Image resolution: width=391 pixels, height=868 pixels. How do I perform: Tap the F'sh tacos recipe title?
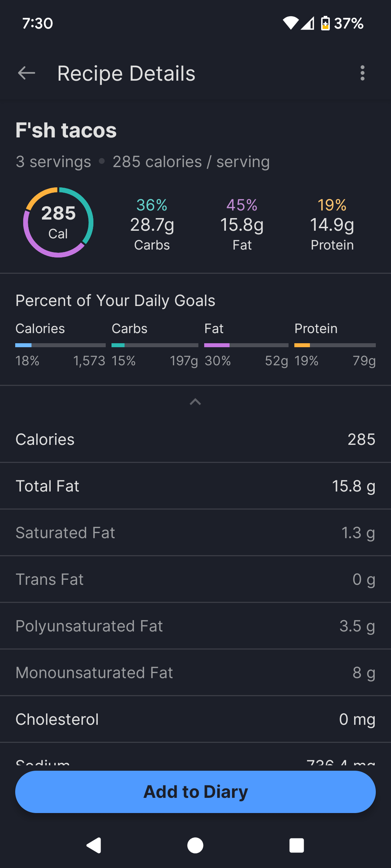tap(66, 130)
